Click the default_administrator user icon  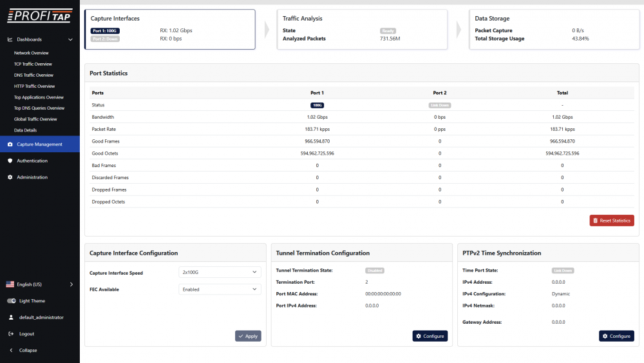click(x=11, y=317)
